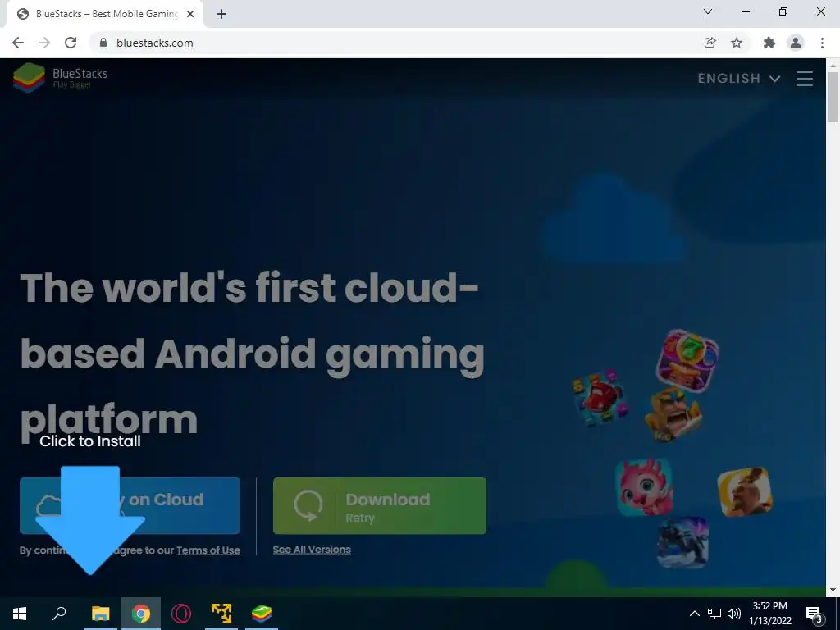This screenshot has height=630, width=840.
Task: Minimize the Chrome window
Action: 745,11
